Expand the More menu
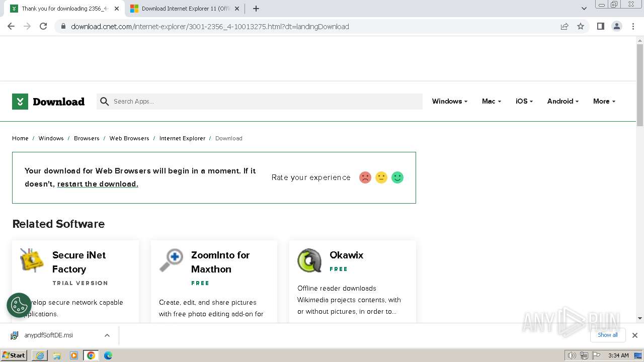Screen dimensions: 644x362 pyautogui.click(x=604, y=102)
